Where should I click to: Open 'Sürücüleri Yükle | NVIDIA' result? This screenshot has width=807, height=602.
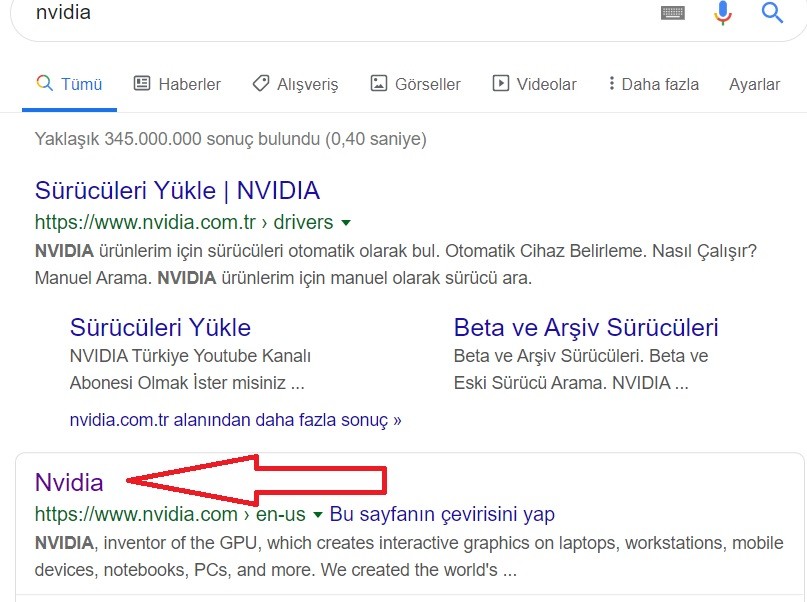(178, 191)
